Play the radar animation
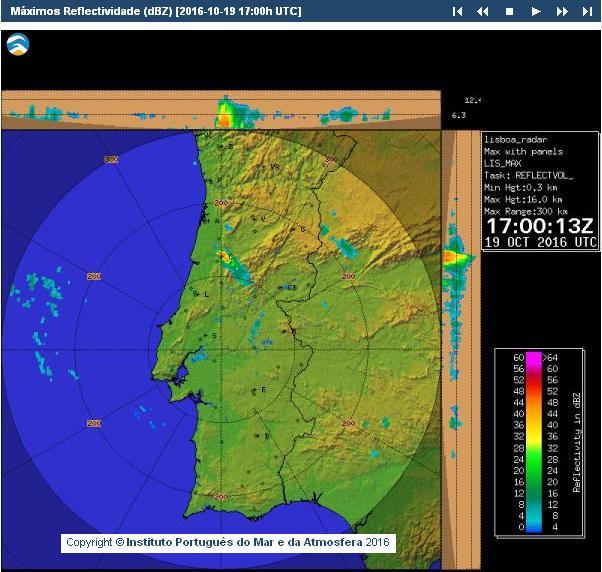The image size is (602, 572). [x=536, y=12]
